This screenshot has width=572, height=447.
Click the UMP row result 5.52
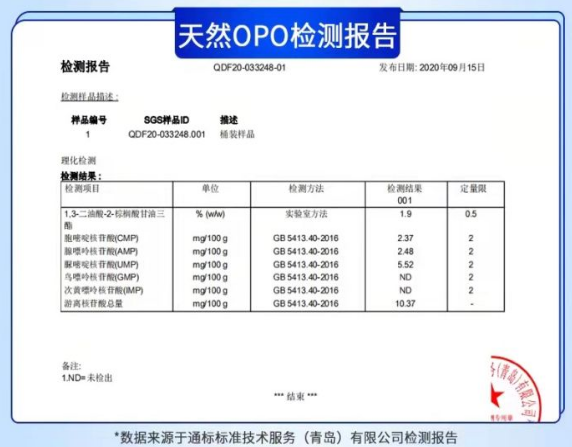pyautogui.click(x=405, y=265)
